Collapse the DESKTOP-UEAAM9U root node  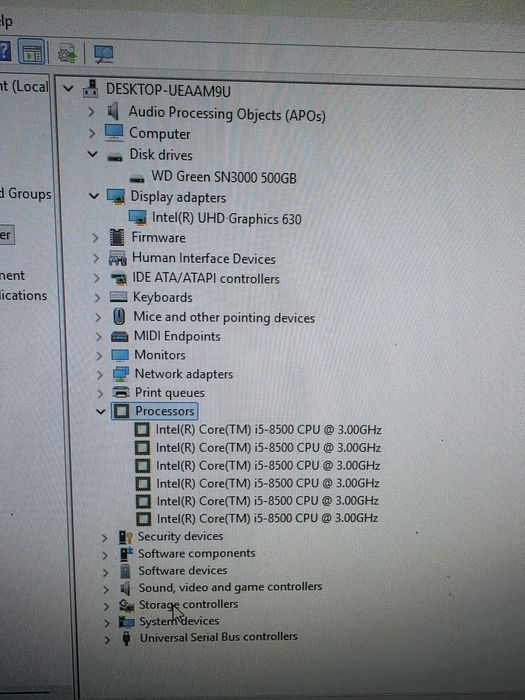[x=68, y=88]
